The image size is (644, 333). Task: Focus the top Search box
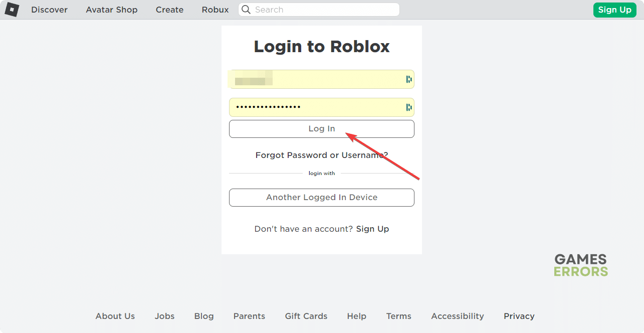[323, 10]
